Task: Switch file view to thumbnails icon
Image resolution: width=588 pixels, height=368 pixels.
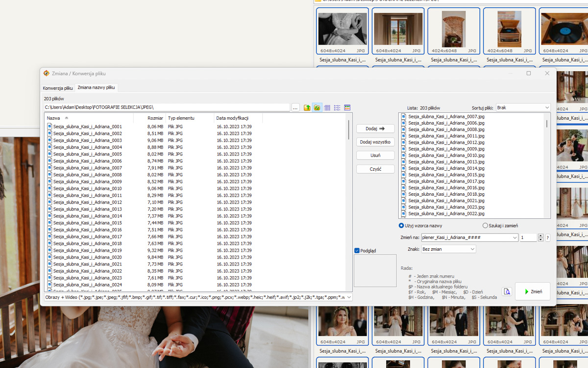Action: click(x=347, y=108)
